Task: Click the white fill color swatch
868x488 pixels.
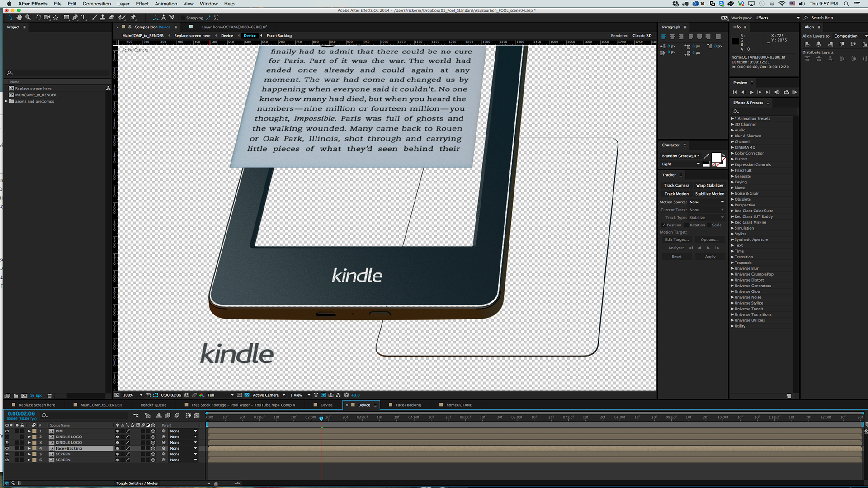Action: (x=716, y=157)
